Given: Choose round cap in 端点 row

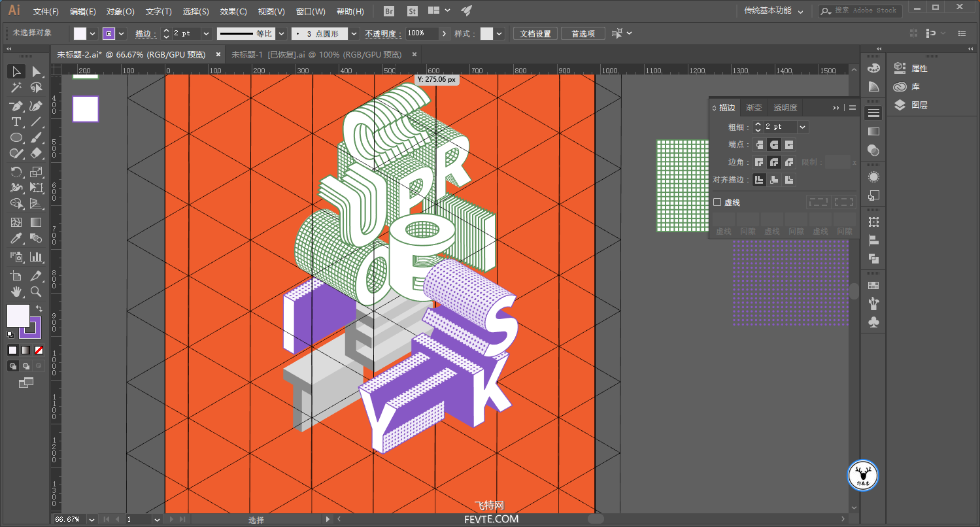Looking at the screenshot, I should point(774,144).
